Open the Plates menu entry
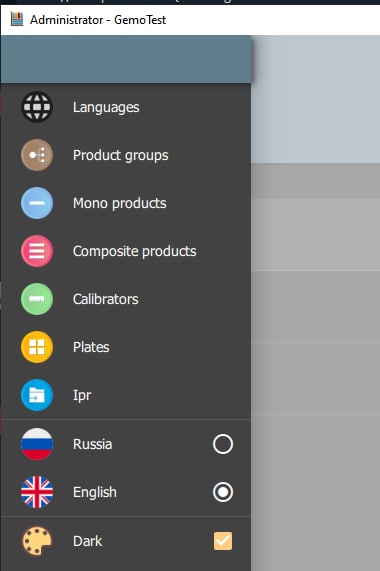380x571 pixels. [x=126, y=347]
